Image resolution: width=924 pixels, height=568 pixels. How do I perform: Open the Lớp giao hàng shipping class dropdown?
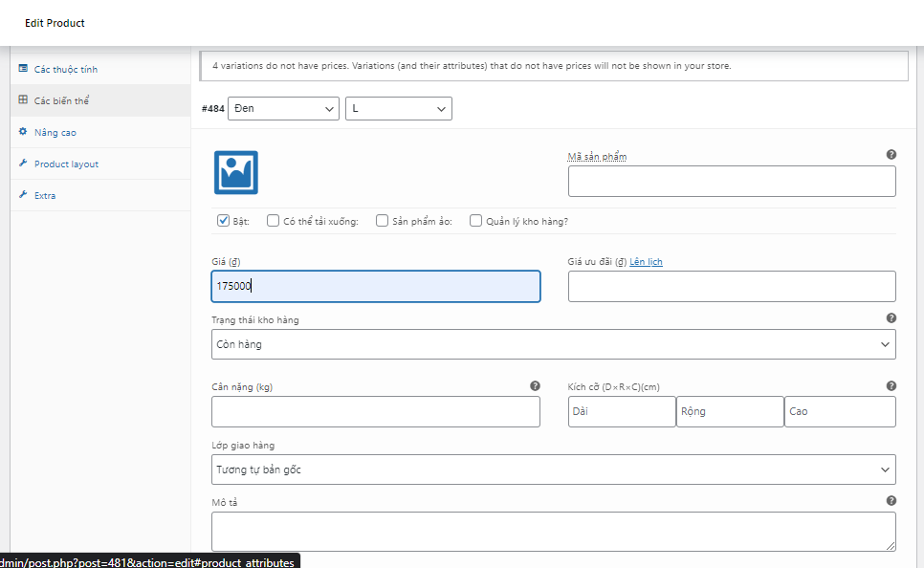click(553, 470)
